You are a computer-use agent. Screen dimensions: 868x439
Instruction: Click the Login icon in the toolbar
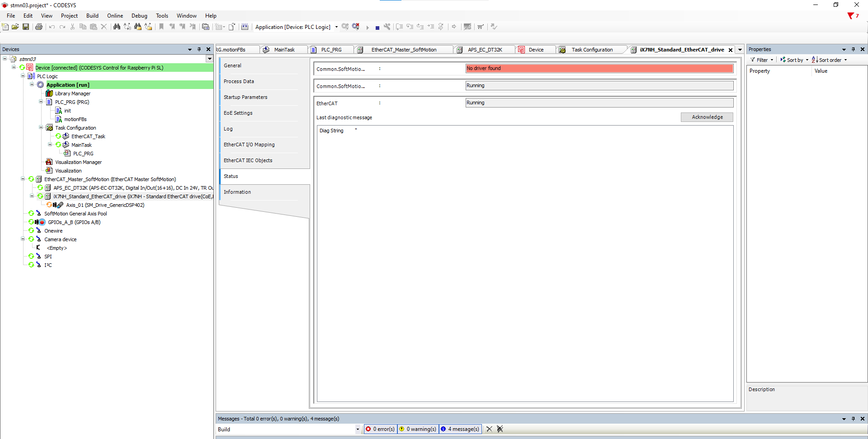click(345, 27)
